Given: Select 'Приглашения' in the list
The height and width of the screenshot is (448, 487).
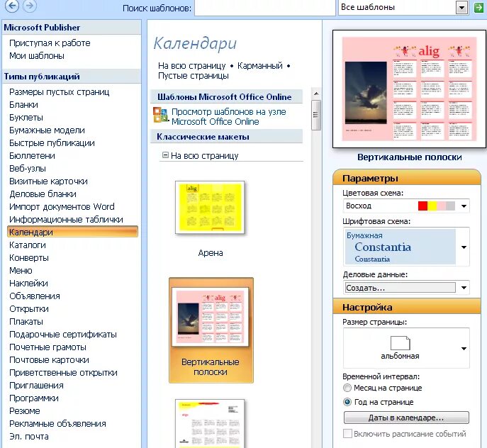Looking at the screenshot, I should tap(36, 385).
